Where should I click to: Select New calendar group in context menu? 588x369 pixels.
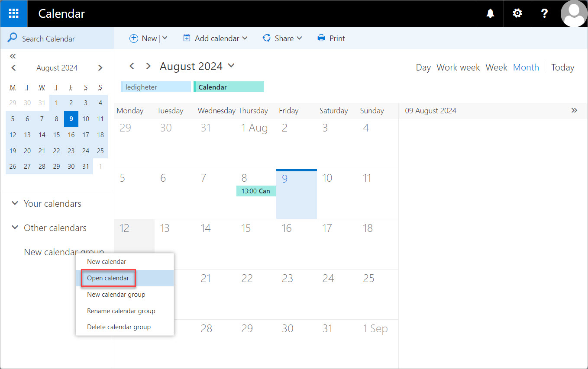(125, 295)
